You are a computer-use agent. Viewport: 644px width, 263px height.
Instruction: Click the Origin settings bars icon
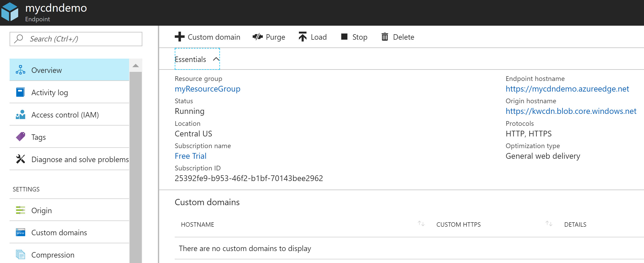click(x=21, y=210)
